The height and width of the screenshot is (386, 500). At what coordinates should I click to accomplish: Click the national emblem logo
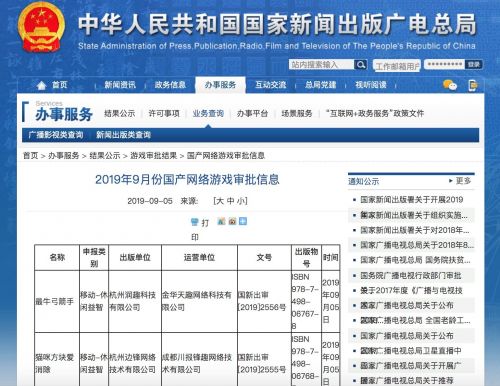(41, 27)
